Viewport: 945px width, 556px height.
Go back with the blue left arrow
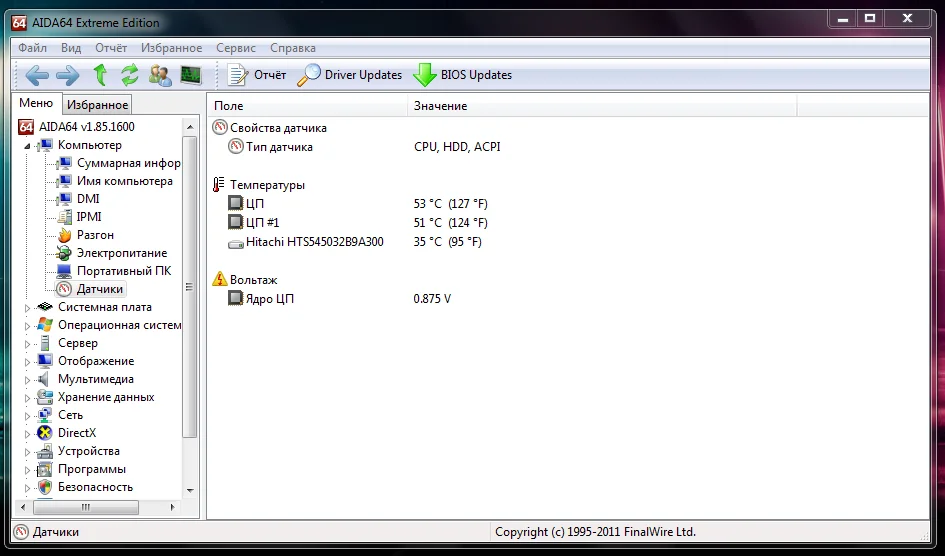tap(37, 75)
